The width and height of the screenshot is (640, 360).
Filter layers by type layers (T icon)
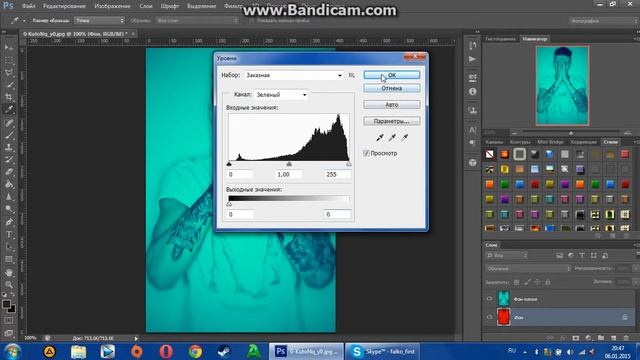(582, 256)
